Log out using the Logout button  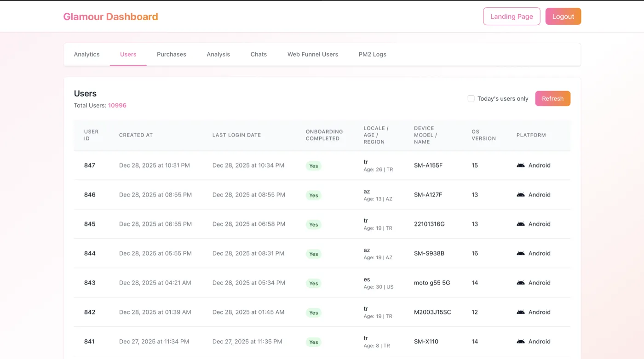click(x=563, y=17)
